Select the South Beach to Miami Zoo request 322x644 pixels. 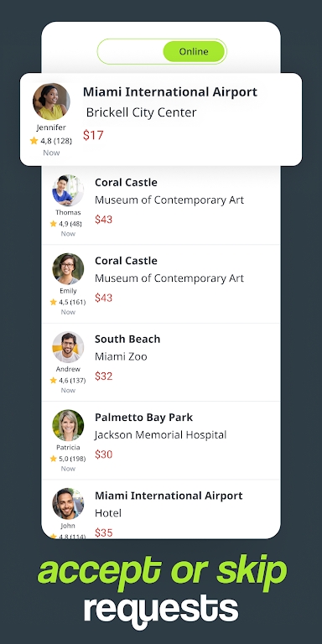click(x=161, y=362)
